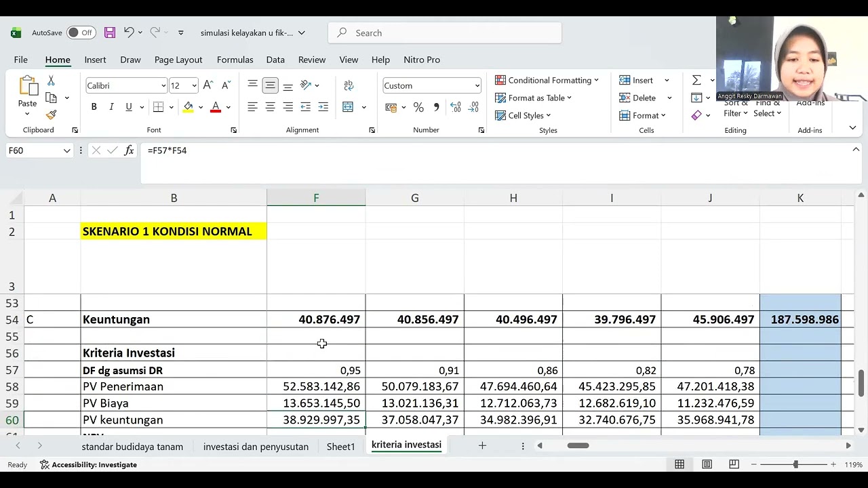
Task: Apply yellow fill color bucket
Action: (x=189, y=107)
